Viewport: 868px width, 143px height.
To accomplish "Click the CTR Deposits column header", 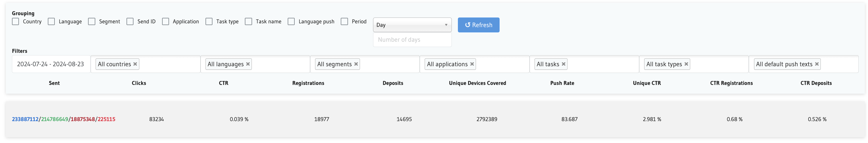I will [x=816, y=83].
